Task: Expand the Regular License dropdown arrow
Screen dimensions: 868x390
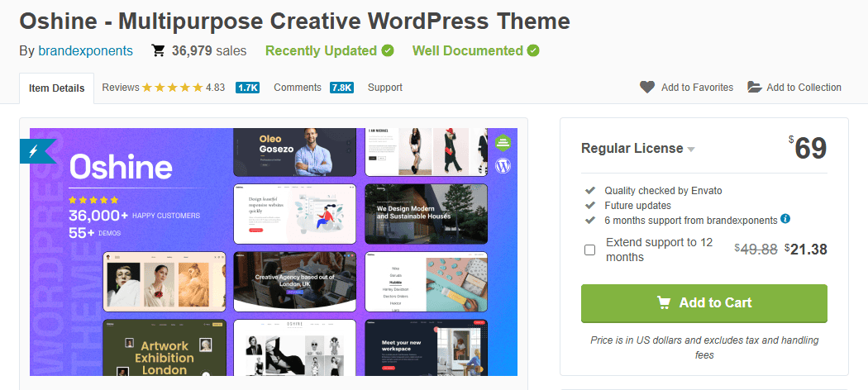Action: (x=691, y=150)
